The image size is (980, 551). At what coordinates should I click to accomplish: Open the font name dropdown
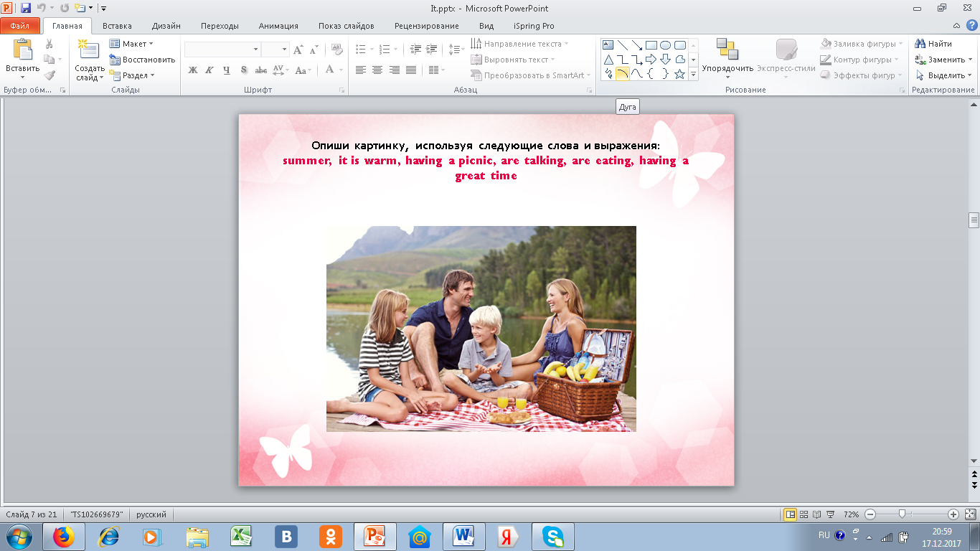(x=256, y=50)
